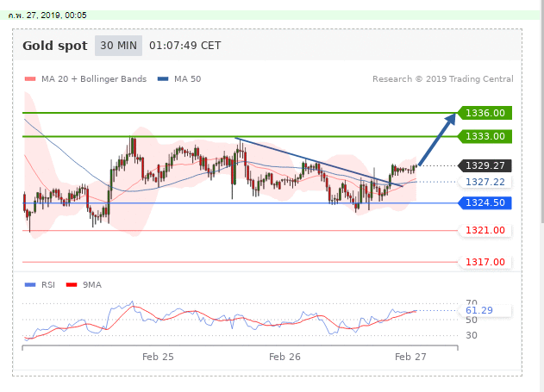544x392 pixels.
Task: Click the page vertical scrollbar thumb
Action: 542,111
